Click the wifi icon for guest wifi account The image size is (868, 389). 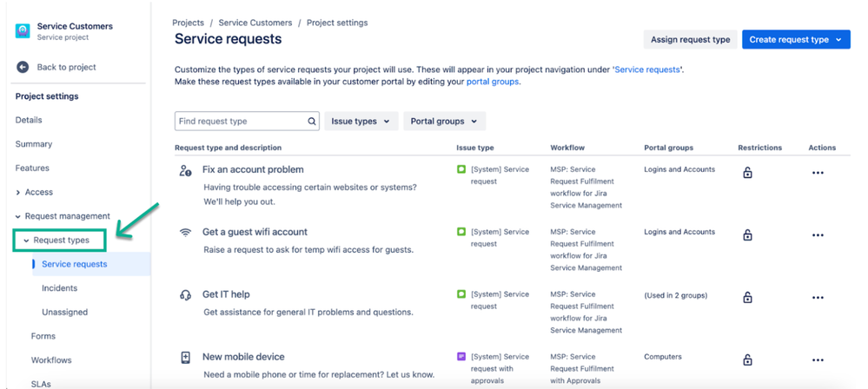[185, 233]
